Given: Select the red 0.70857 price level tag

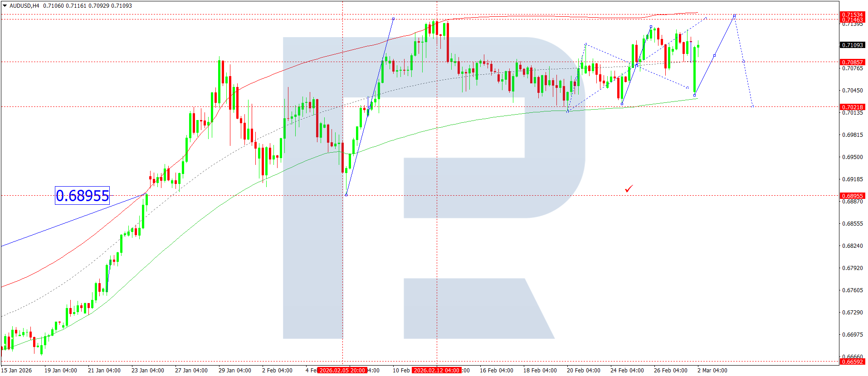Looking at the screenshot, I should click(852, 62).
